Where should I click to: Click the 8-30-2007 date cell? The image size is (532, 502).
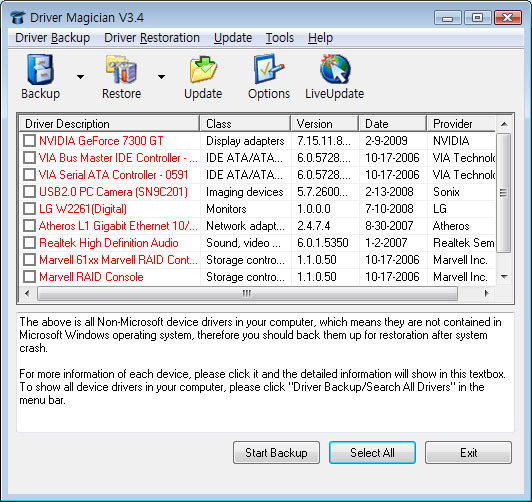(389, 226)
